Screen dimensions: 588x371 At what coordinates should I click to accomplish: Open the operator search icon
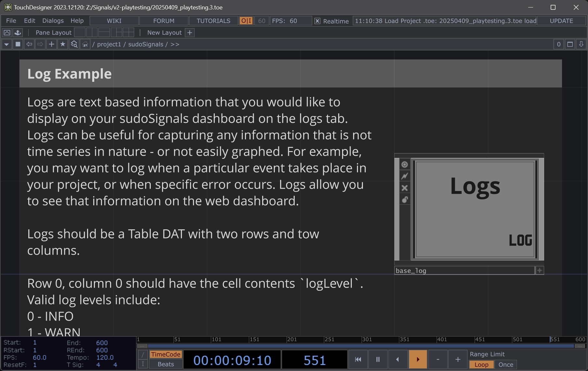pos(74,44)
